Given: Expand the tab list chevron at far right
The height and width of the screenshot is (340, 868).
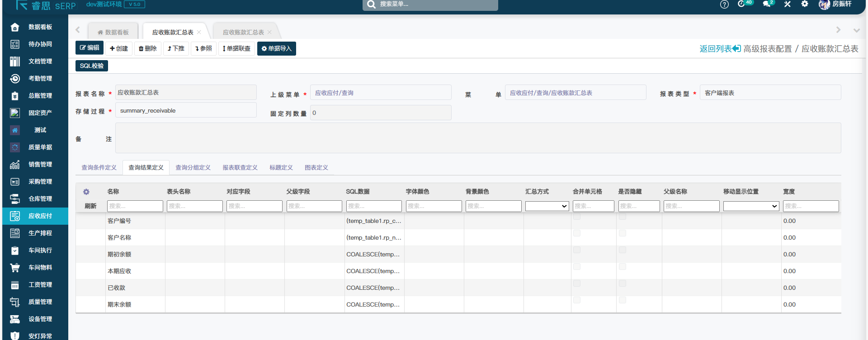Looking at the screenshot, I should point(856,30).
